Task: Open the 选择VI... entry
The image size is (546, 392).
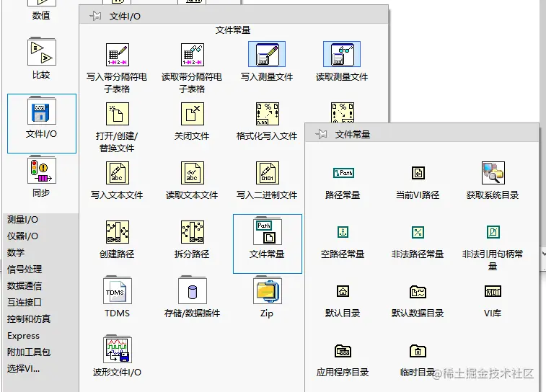Action: [x=23, y=369]
